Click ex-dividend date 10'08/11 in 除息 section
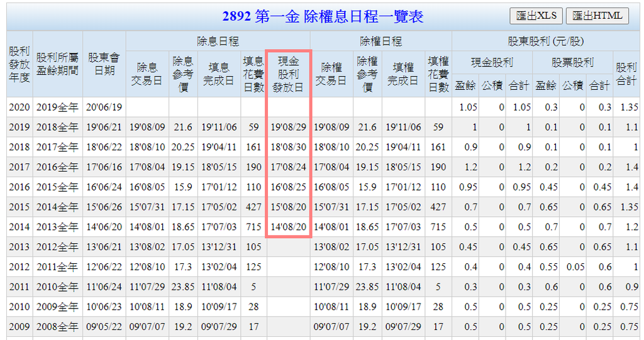The height and width of the screenshot is (340, 644). tap(147, 307)
